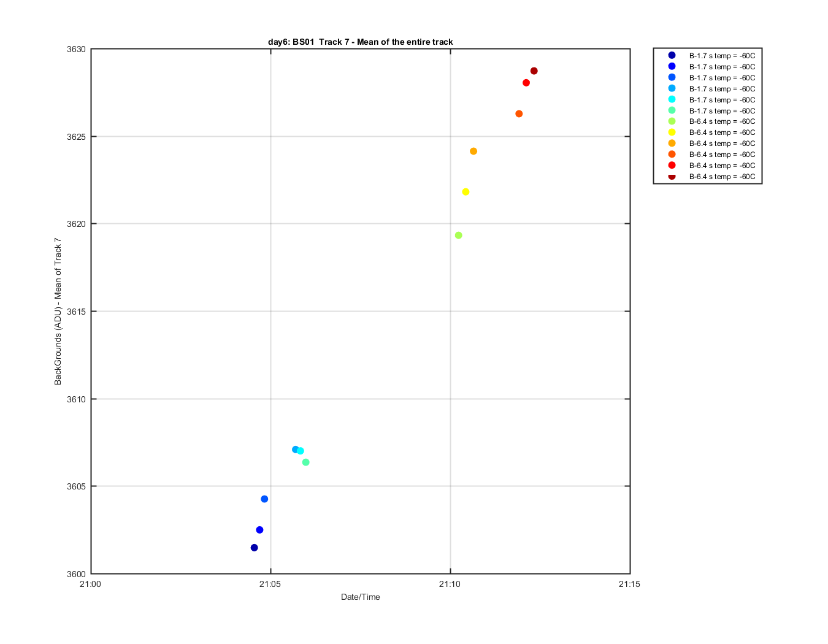Select the 21:15 x-axis tick label
The image size is (828, 644).
[630, 584]
